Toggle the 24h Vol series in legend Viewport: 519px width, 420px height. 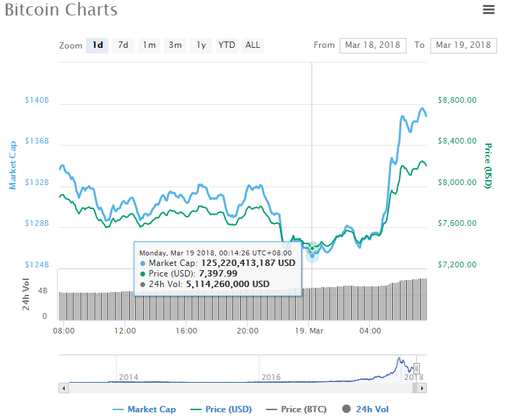point(366,409)
